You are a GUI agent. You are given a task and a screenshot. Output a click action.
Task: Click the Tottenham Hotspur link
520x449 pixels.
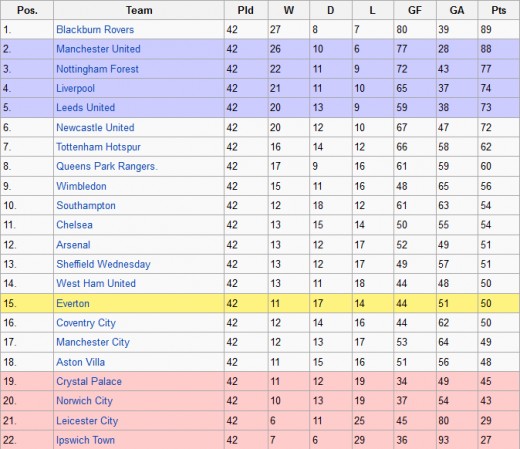pyautogui.click(x=98, y=147)
